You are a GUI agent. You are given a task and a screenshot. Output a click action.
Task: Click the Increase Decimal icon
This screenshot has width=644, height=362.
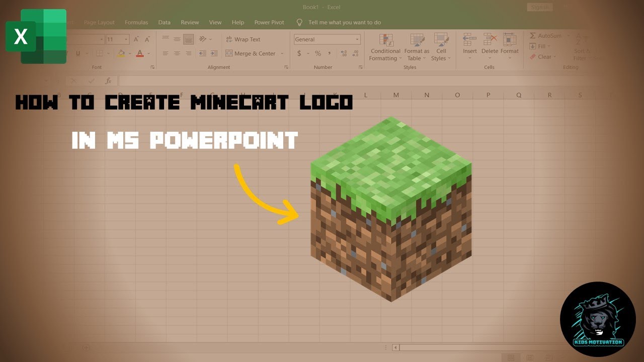coord(344,53)
